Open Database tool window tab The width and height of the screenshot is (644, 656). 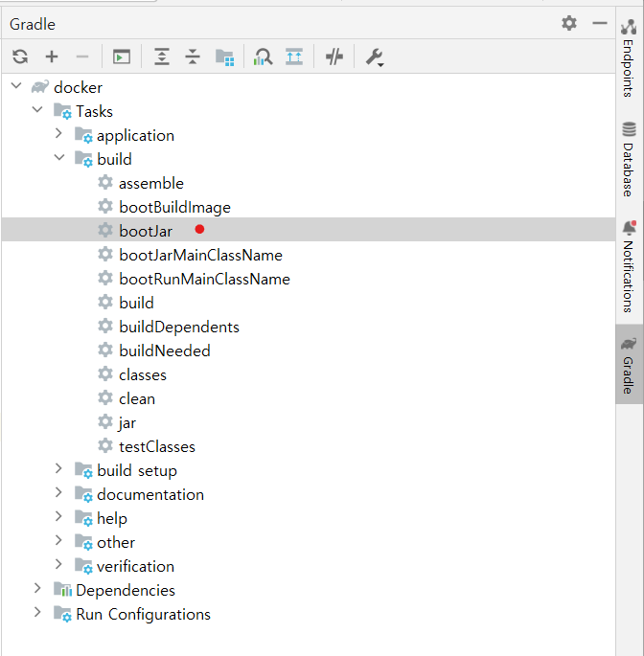click(x=629, y=160)
